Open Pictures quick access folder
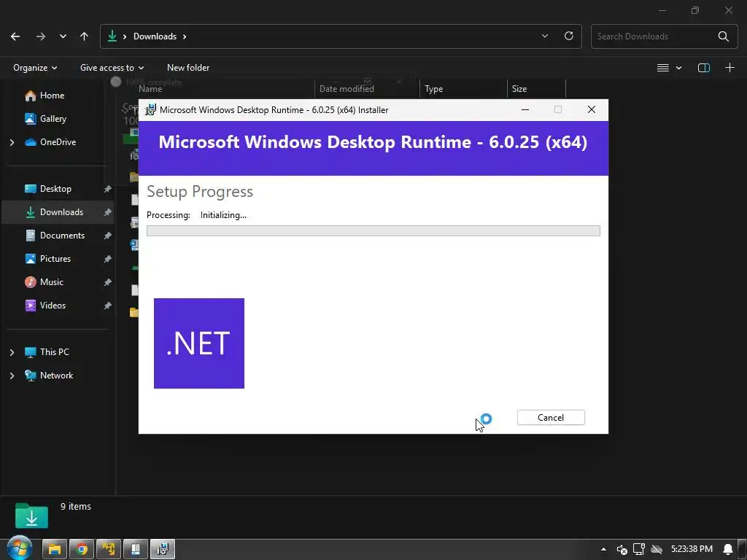This screenshot has width=747, height=560. click(x=55, y=259)
